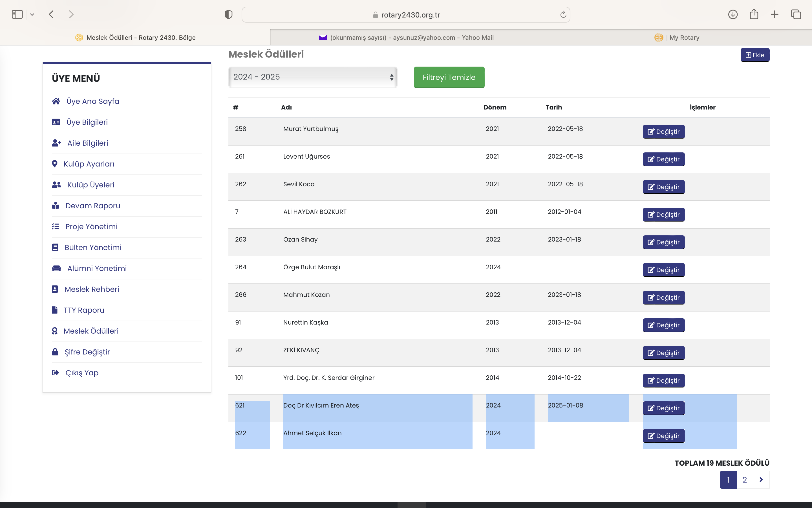
Task: Click Değiştir for Sevil Koca
Action: pyautogui.click(x=663, y=187)
